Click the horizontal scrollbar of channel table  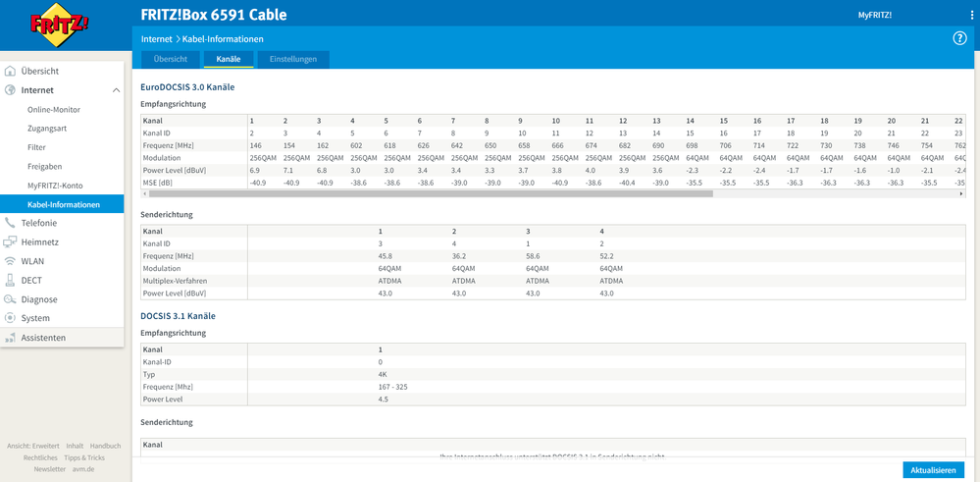pos(432,194)
